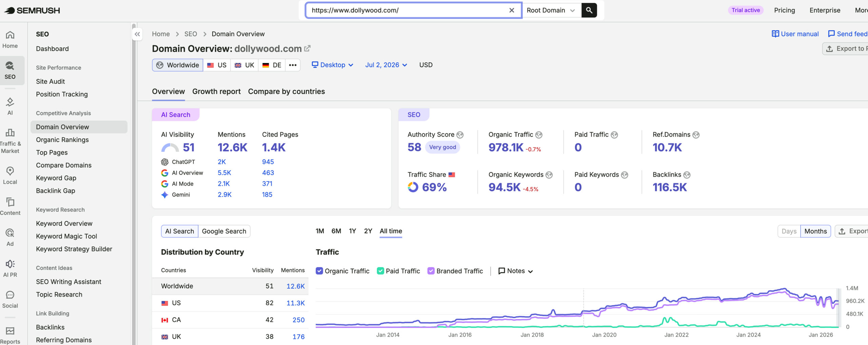Open the Ad section icon

click(x=10, y=237)
